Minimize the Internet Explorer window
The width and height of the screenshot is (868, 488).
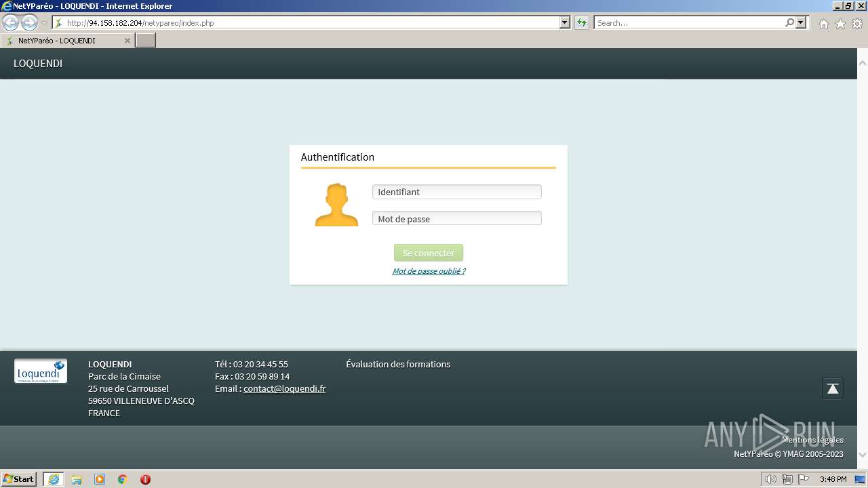[x=837, y=5]
